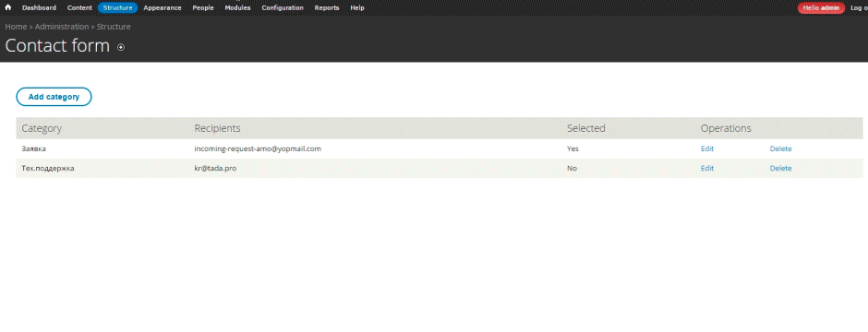Open the Configuration menu
The width and height of the screenshot is (868, 332).
pos(283,7)
